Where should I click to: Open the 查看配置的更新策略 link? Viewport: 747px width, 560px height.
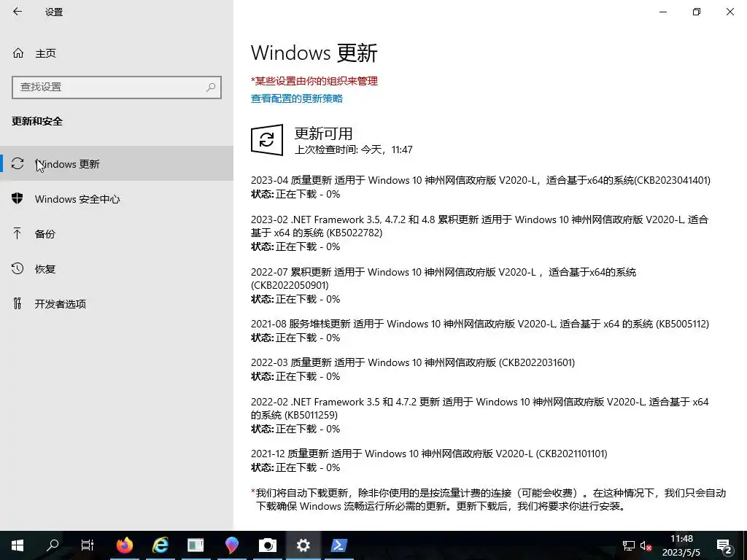click(297, 98)
